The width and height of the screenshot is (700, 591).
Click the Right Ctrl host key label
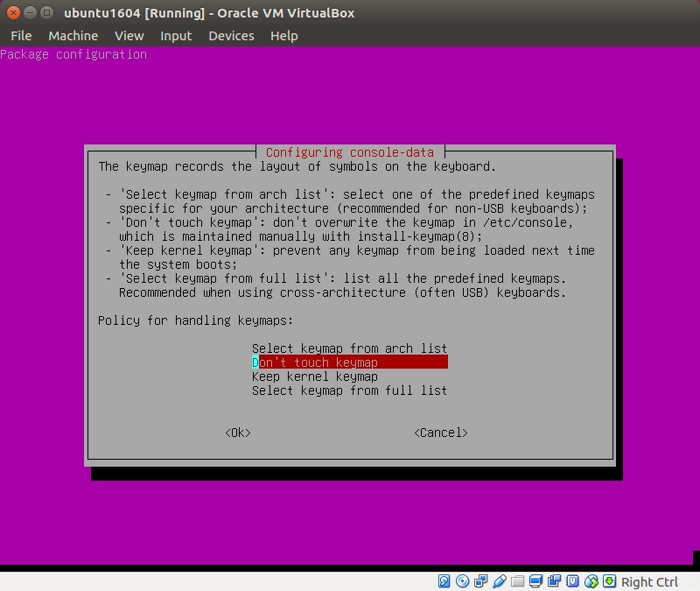[649, 582]
